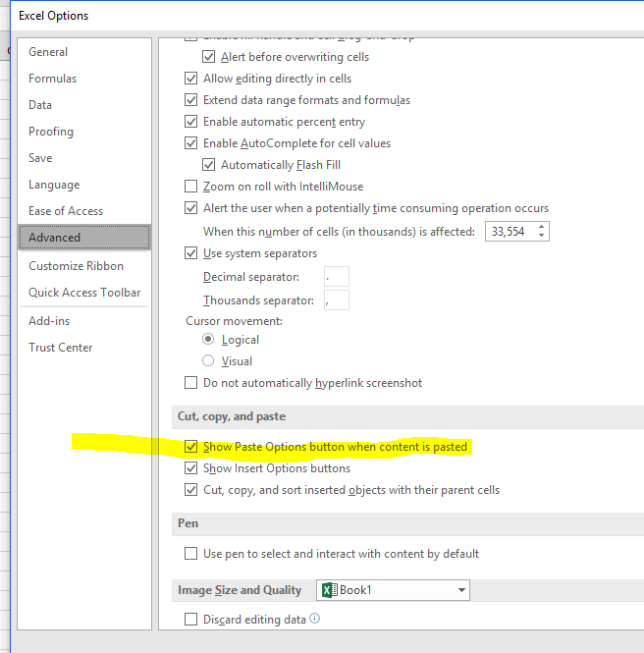
Task: Check the Discard editing data option
Action: coord(190,620)
